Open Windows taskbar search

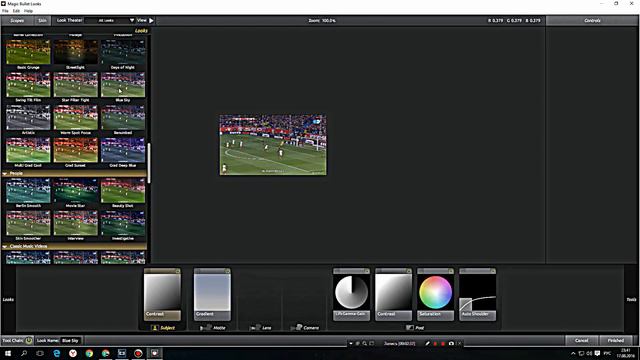(x=24, y=353)
